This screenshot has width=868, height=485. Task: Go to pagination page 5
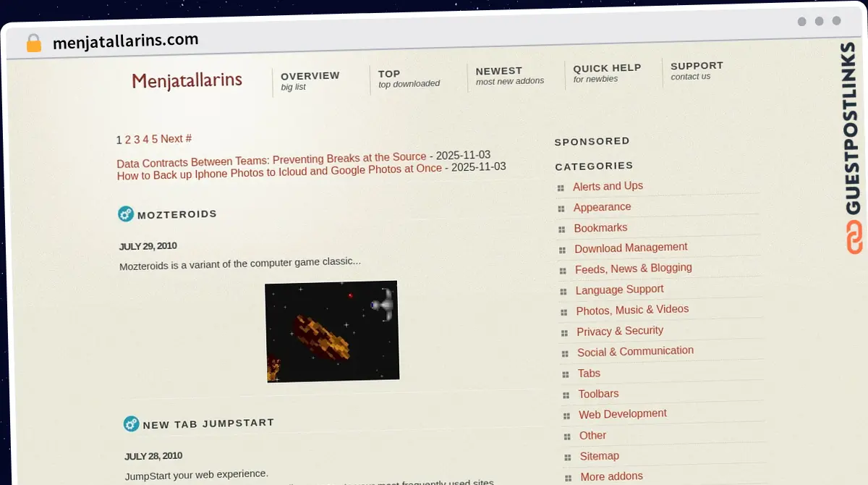[154, 139]
